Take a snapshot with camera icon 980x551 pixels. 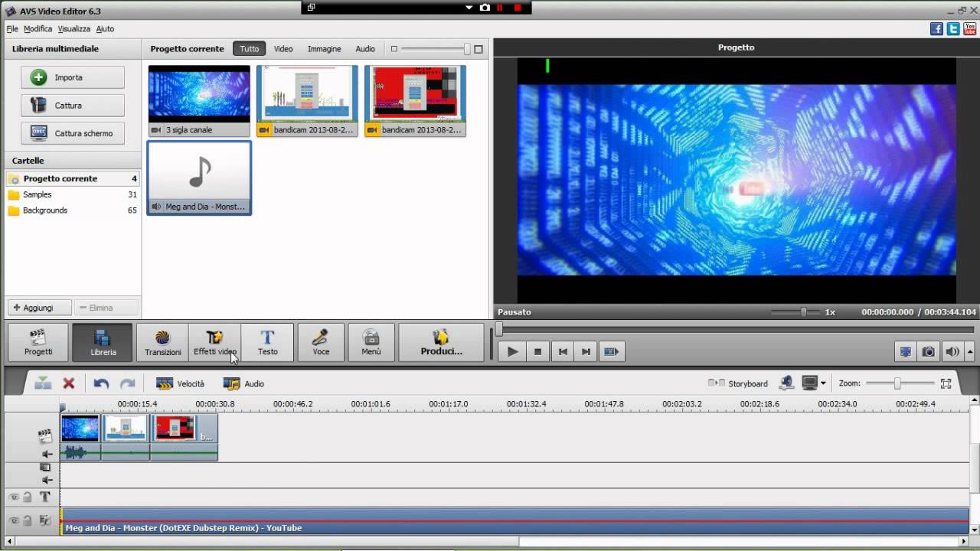point(928,352)
